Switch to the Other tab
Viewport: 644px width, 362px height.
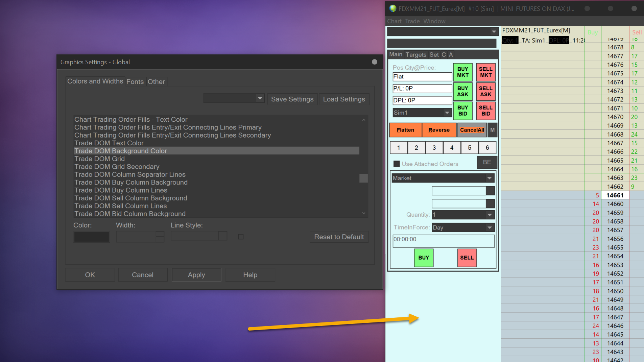pyautogui.click(x=156, y=81)
